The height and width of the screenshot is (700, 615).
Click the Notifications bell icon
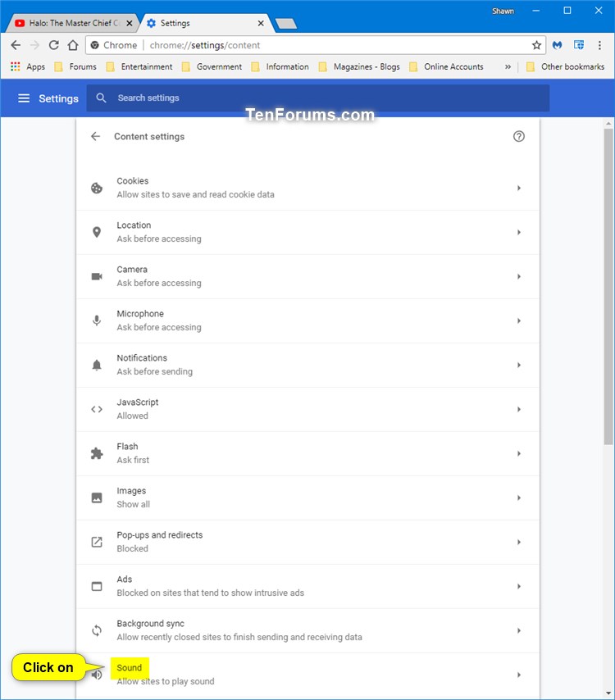[x=97, y=365]
